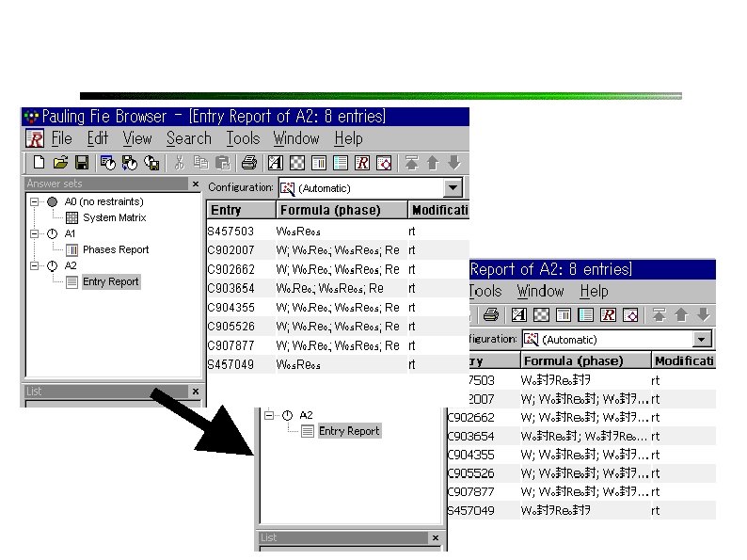Screen dimensions: 747x560
Task: Open the Configuration dropdown arrow in main window
Action: coord(453,188)
